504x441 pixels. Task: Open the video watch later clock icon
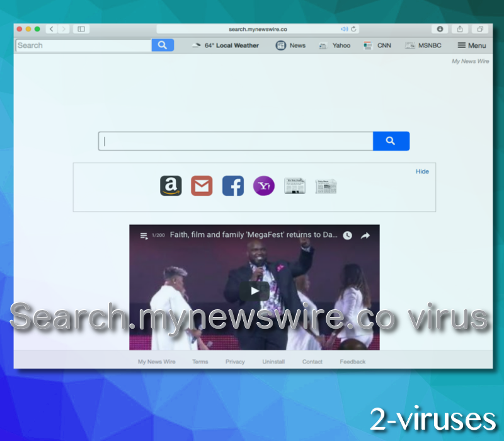[347, 235]
